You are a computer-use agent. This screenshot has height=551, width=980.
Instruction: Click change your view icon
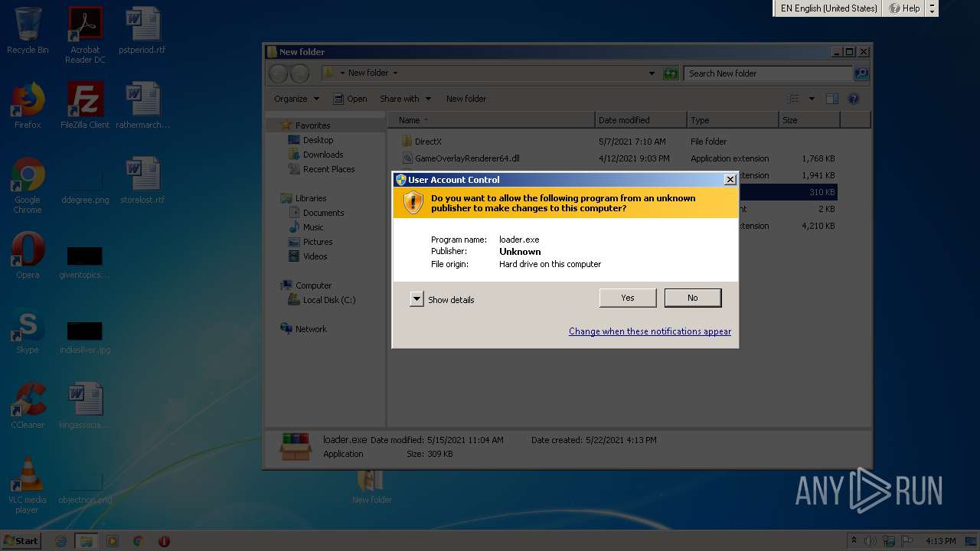tap(793, 99)
